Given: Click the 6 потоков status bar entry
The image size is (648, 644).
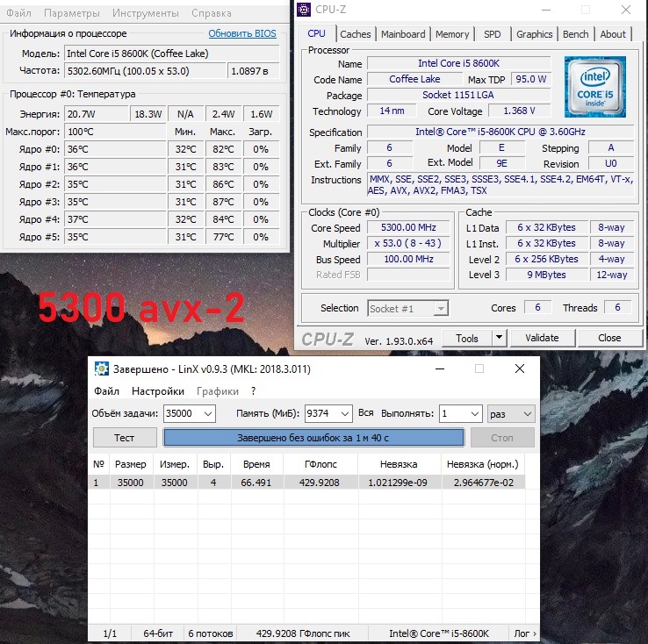Looking at the screenshot, I should click(211, 633).
